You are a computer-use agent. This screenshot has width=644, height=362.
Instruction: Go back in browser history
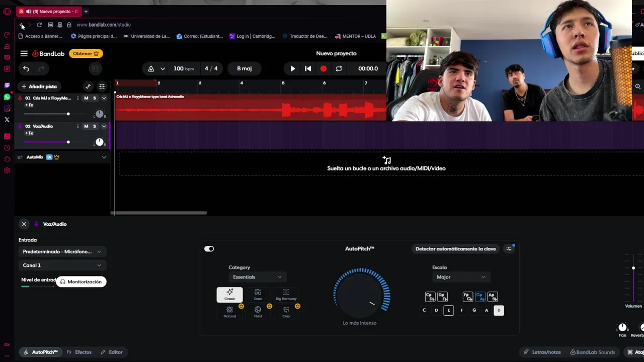[x=22, y=25]
